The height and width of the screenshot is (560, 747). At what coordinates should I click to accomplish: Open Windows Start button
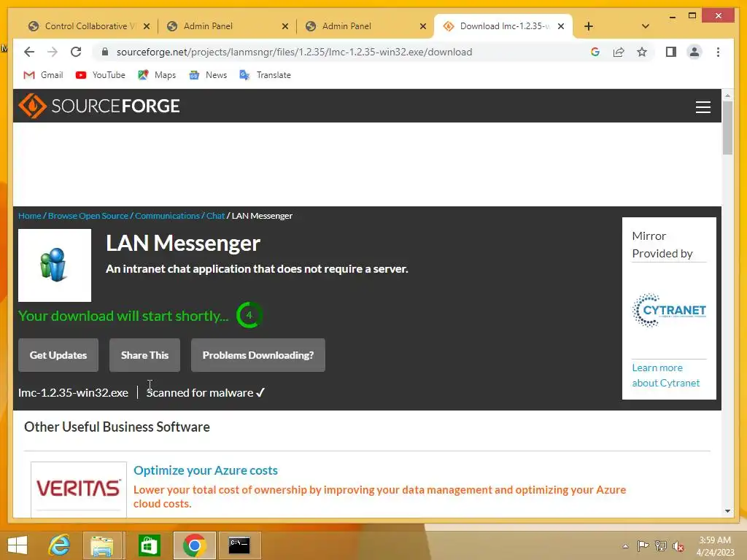[x=18, y=545]
